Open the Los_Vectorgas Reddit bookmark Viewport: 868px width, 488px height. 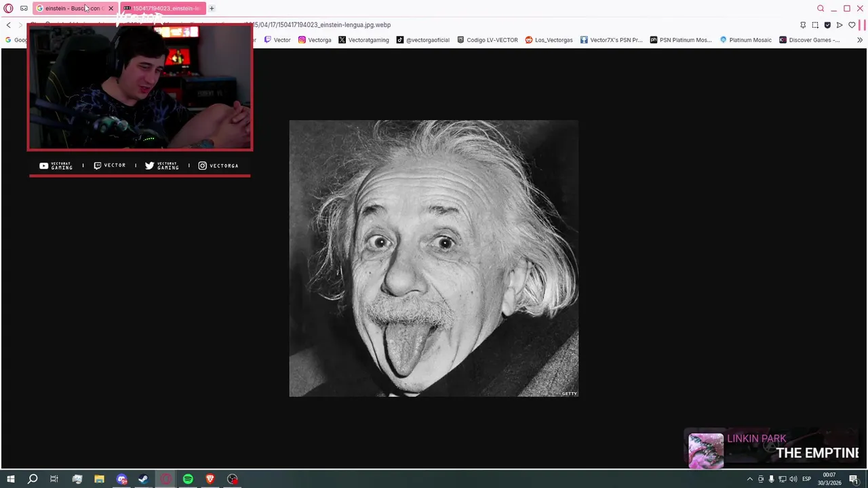point(549,40)
